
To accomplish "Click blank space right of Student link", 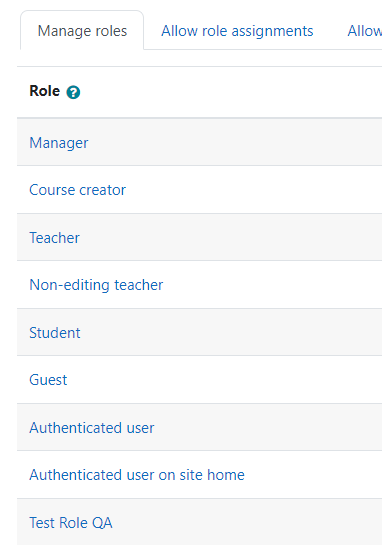I will point(230,332).
